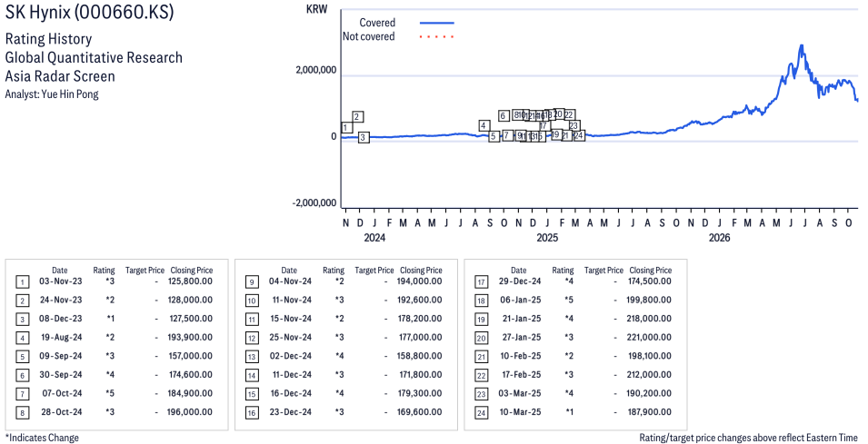Screen dimensions: 868x444
Task: Select chart marker 6 near October 2024
Action: tap(504, 115)
